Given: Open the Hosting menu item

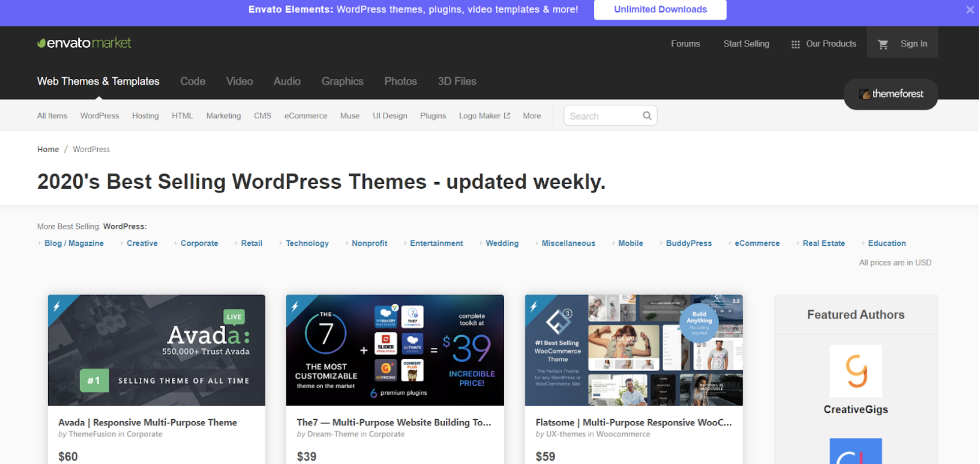Looking at the screenshot, I should point(145,116).
